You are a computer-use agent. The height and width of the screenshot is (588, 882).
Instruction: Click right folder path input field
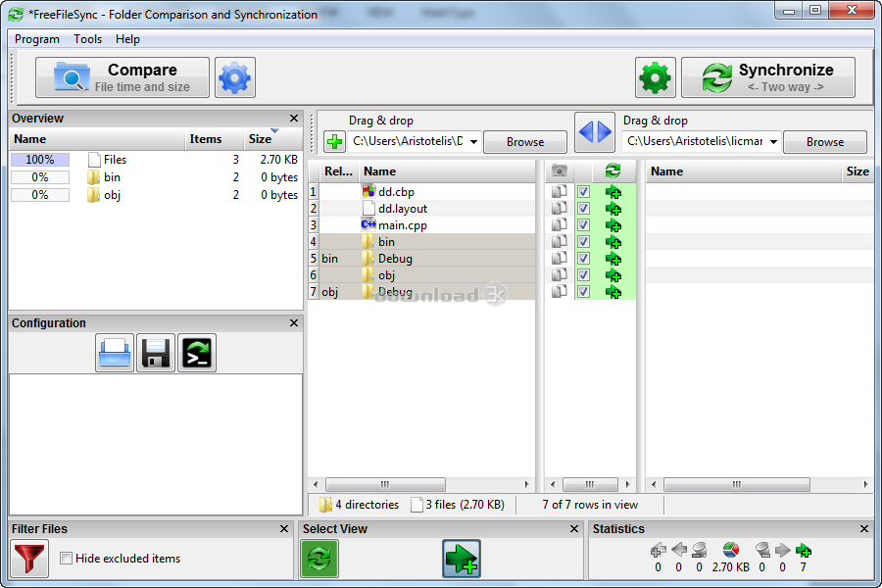tap(695, 142)
